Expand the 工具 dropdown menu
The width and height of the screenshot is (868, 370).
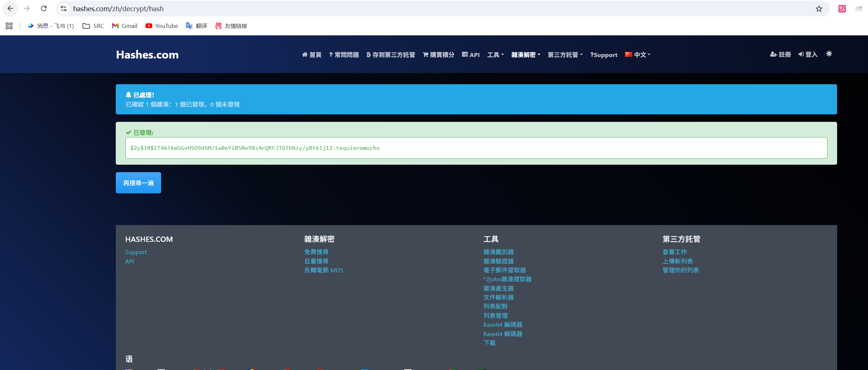point(495,55)
